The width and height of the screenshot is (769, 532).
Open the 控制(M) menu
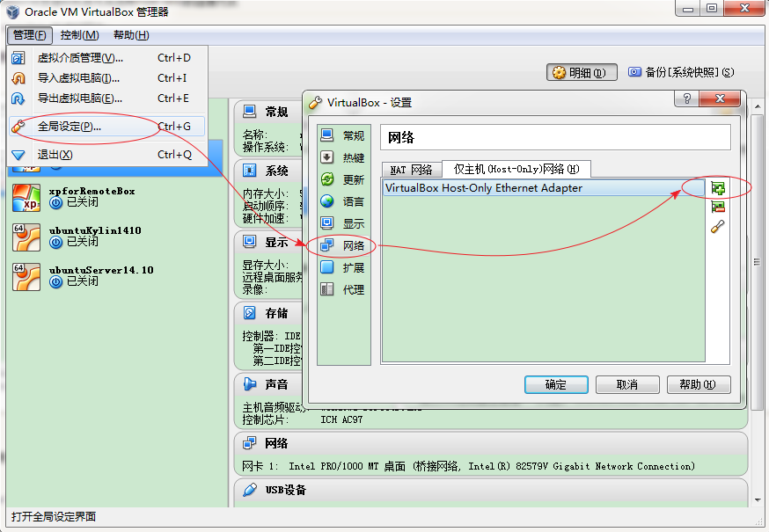pos(79,35)
